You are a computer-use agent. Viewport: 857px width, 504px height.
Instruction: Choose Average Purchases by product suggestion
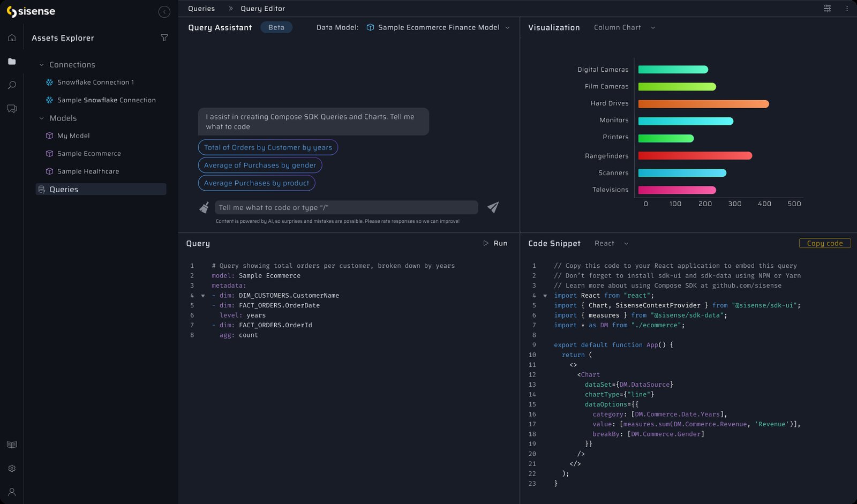point(257,183)
